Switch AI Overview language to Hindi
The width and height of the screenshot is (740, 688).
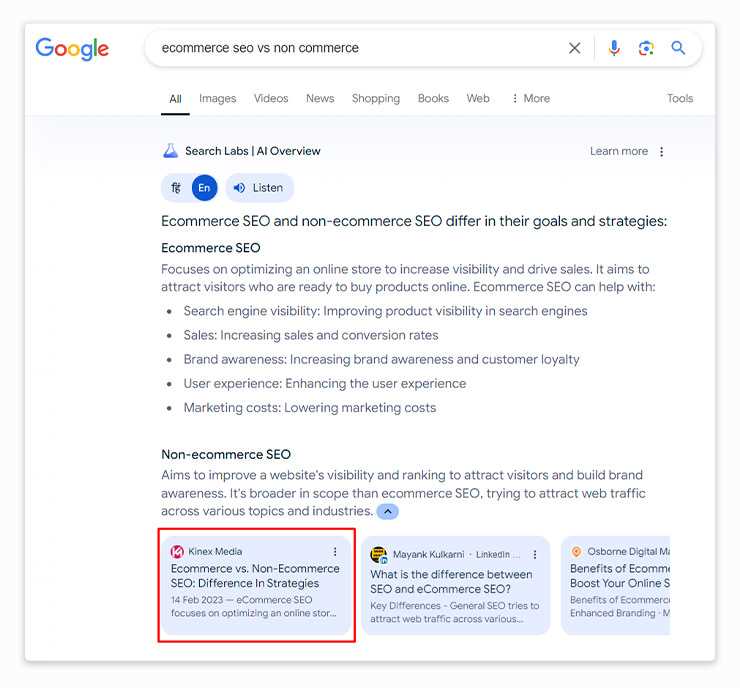[x=176, y=188]
